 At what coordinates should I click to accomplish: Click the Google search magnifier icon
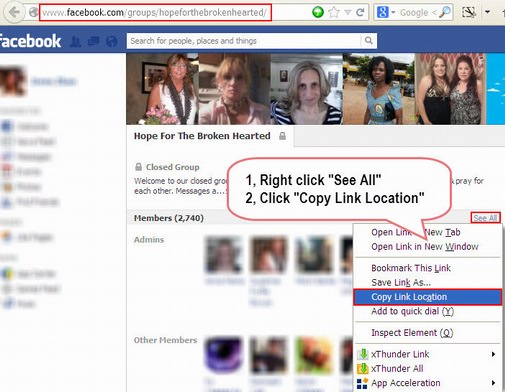[444, 13]
